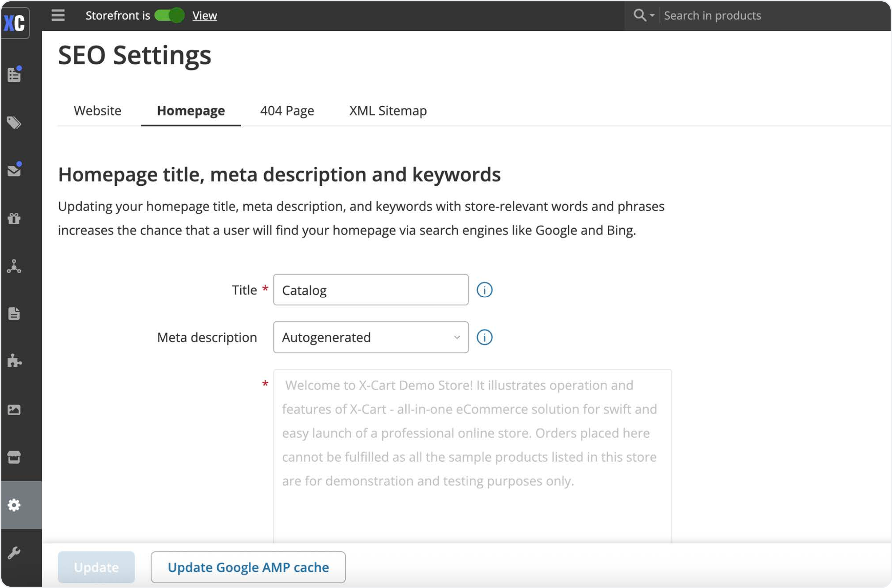Click the Title input field
Viewport: 892px width, 588px height.
coord(371,290)
